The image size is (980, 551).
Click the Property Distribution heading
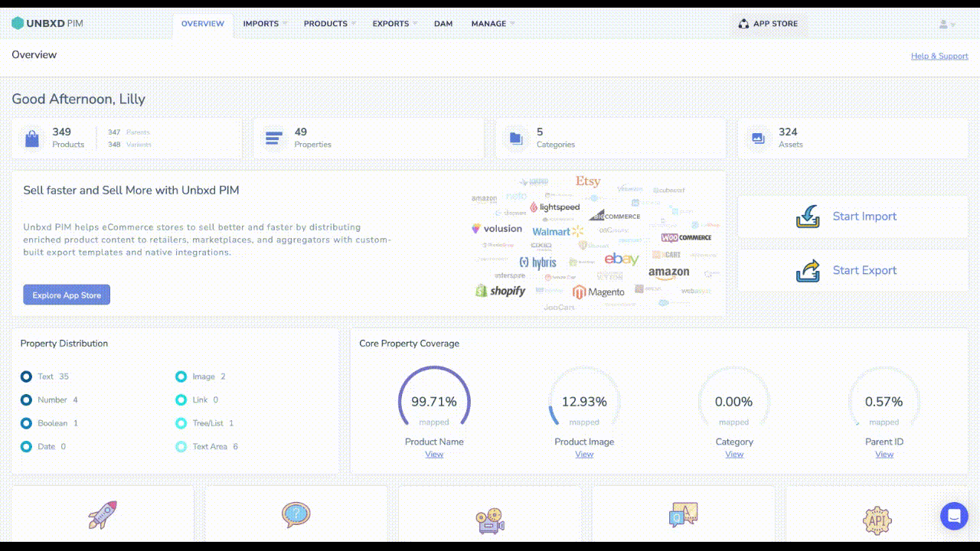point(64,344)
